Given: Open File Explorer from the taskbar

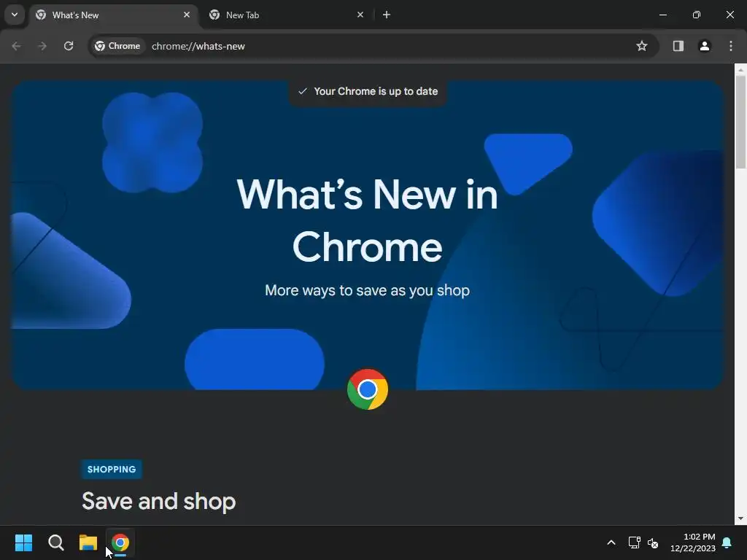Looking at the screenshot, I should pyautogui.click(x=88, y=542).
